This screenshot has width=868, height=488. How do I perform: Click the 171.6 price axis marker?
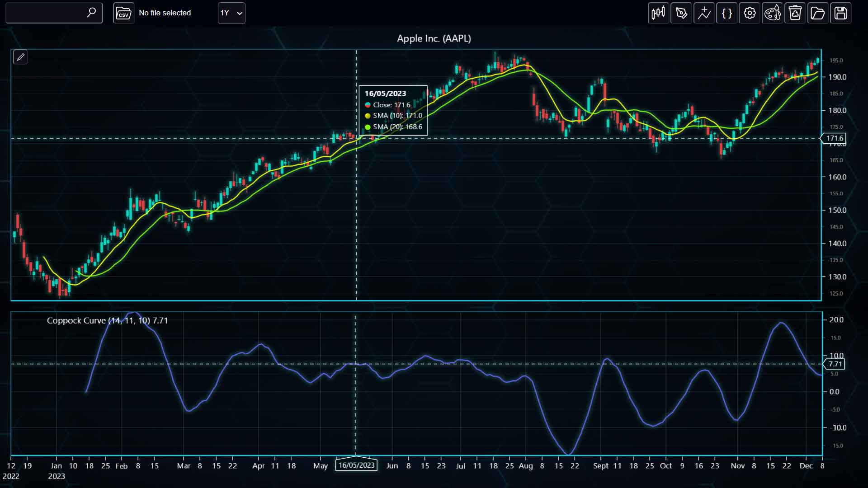click(x=833, y=138)
